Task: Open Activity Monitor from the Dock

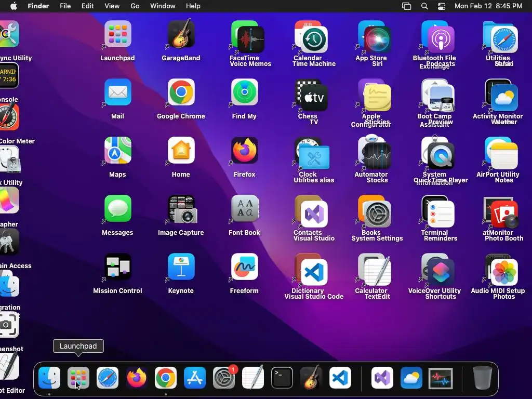Action: coord(441,378)
